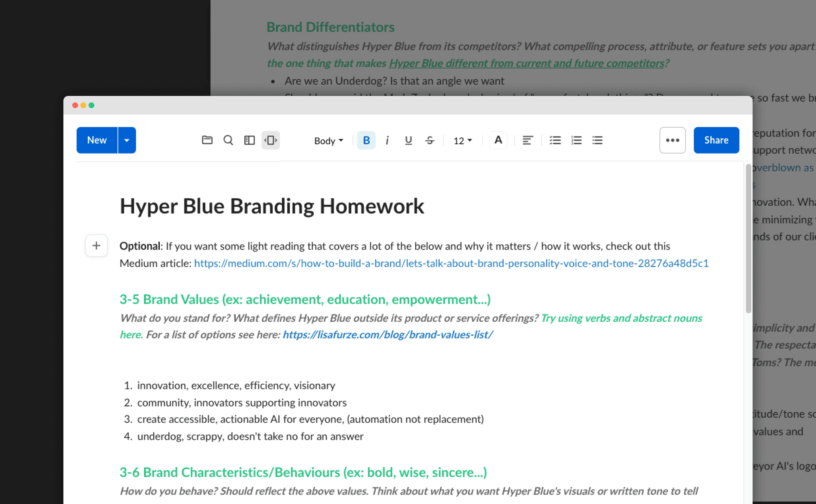This screenshot has height=504, width=816.
Task: Click the Hyper Blue Branding Homework title
Action: coord(272,206)
